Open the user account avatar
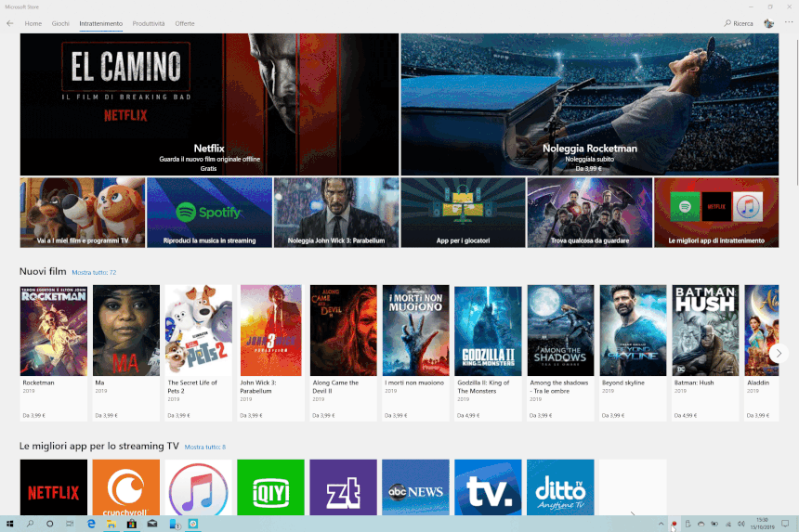The width and height of the screenshot is (799, 532). (x=769, y=23)
